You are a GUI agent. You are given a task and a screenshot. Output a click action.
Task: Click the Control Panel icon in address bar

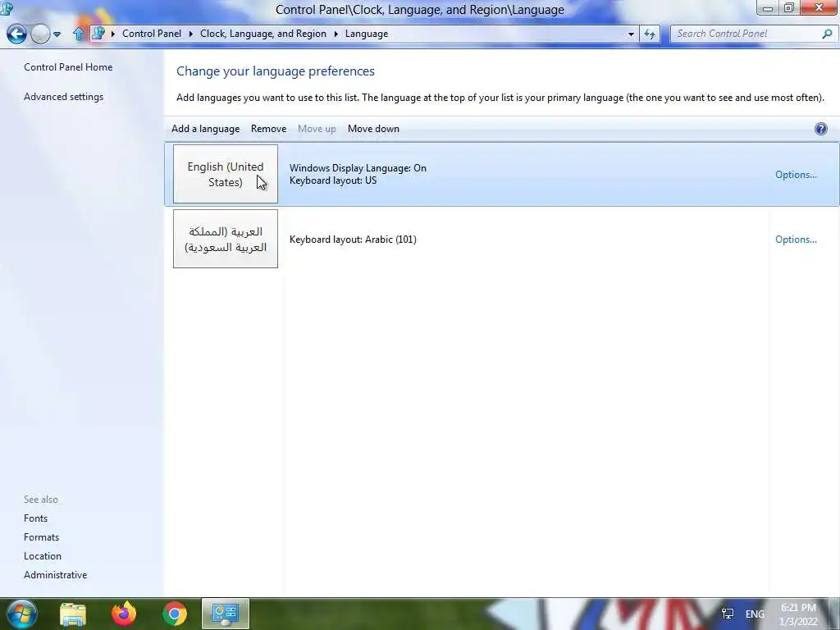98,33
